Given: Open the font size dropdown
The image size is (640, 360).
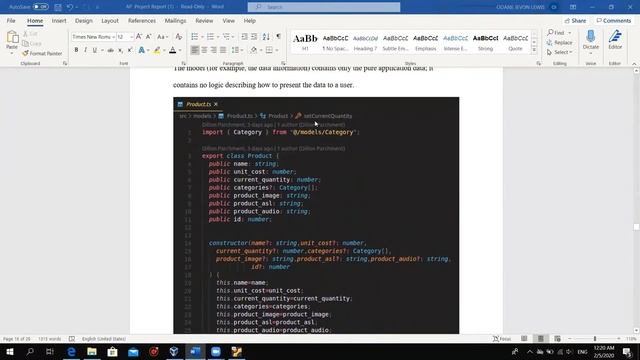Looking at the screenshot, I should 131,37.
